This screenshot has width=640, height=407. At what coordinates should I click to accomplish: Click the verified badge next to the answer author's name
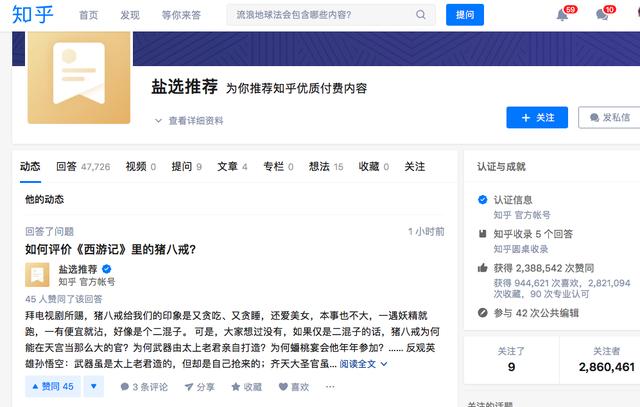pos(107,269)
